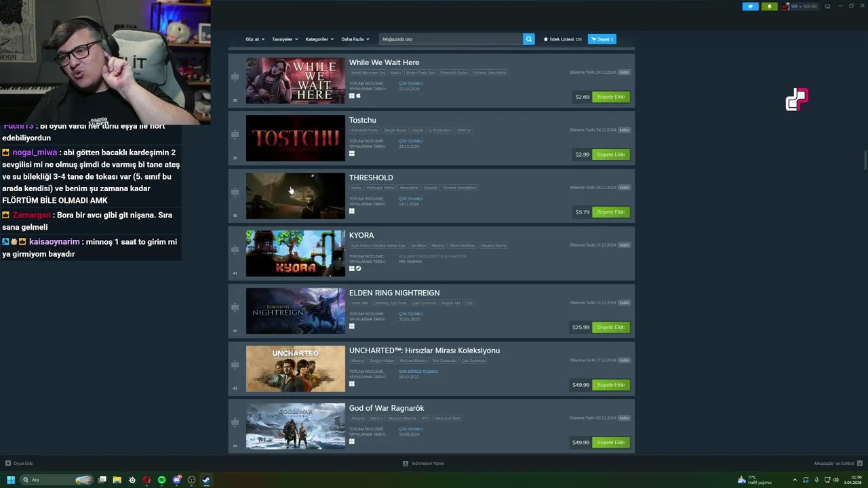
Task: Open THRESHOLD title link
Action: [x=371, y=178]
